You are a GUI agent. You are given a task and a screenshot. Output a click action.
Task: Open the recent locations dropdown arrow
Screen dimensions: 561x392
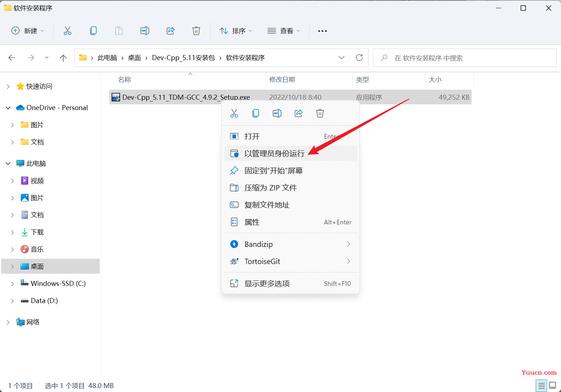coord(46,58)
